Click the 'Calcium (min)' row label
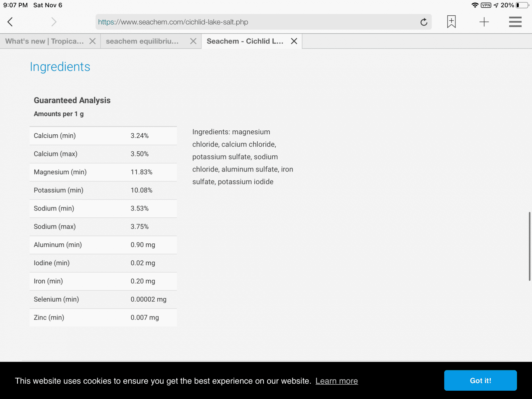 click(55, 136)
